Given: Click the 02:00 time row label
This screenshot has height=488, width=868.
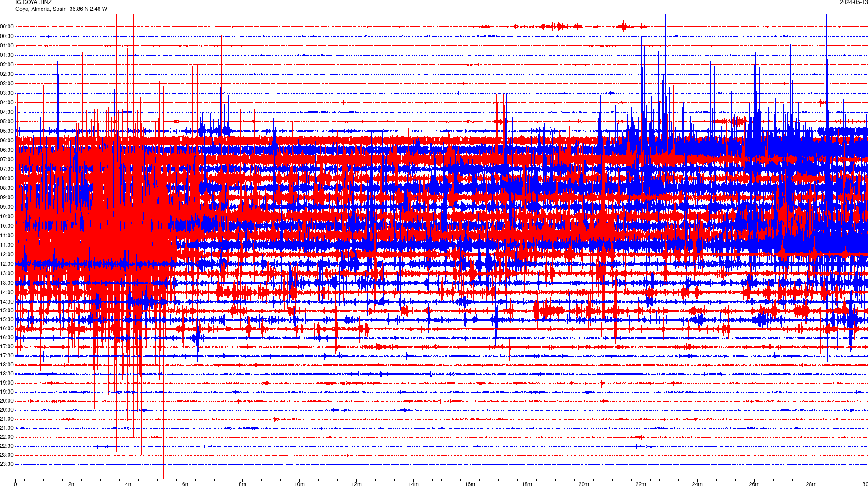Looking at the screenshot, I should click(x=7, y=65).
